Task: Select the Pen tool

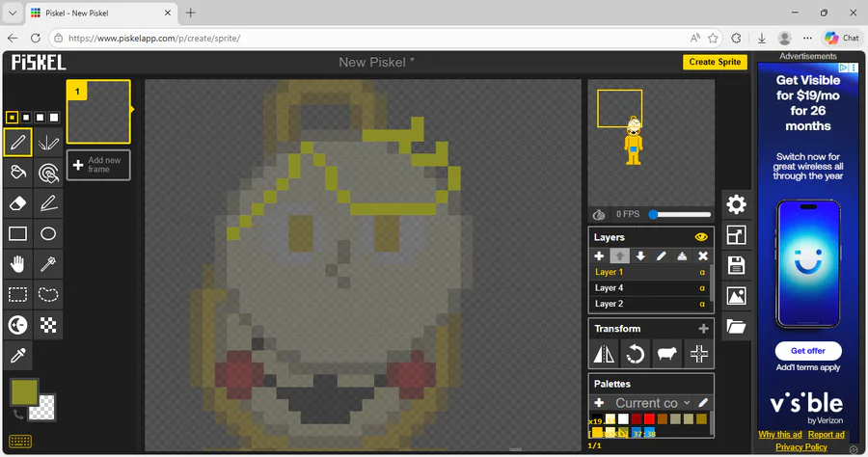Action: pos(17,142)
